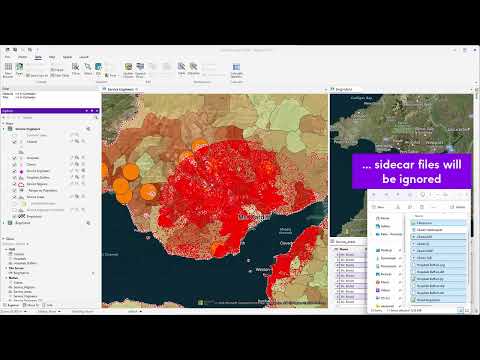Select the Hospitals Buffers.dbf file
The height and width of the screenshot is (360, 480).
point(438,272)
